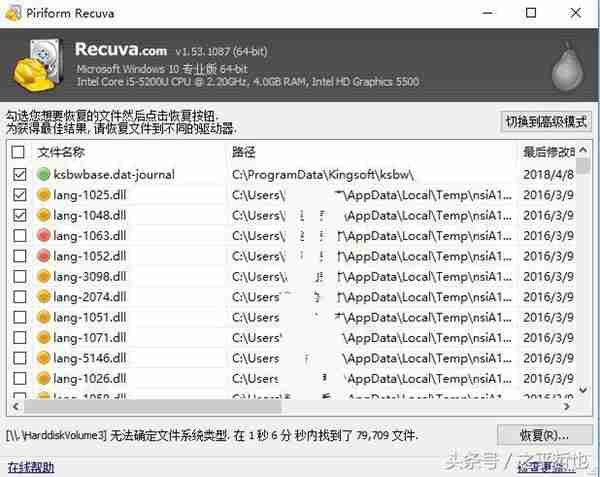Uncheck the lang-1025.dll checkbox
The height and width of the screenshot is (477, 600).
tap(20, 195)
